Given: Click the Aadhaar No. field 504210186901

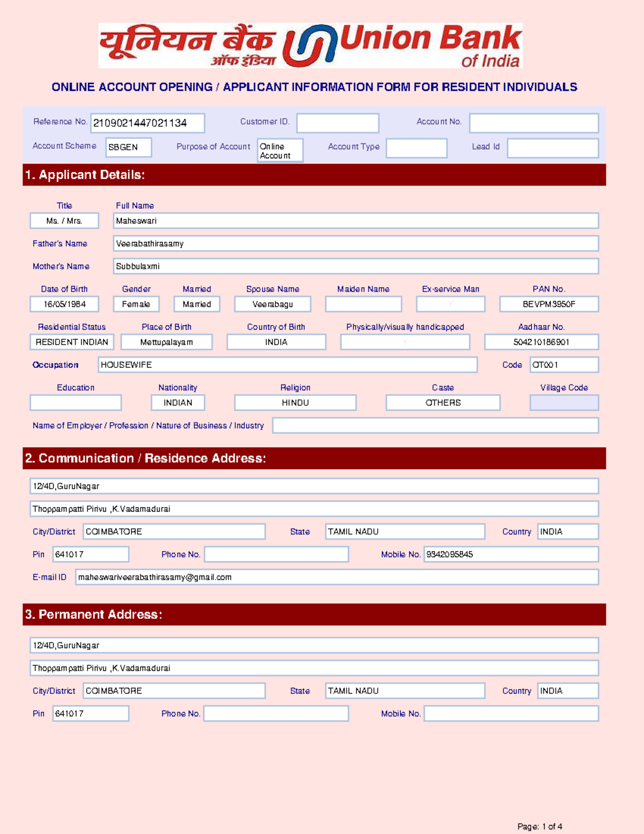Looking at the screenshot, I should click(x=541, y=342).
